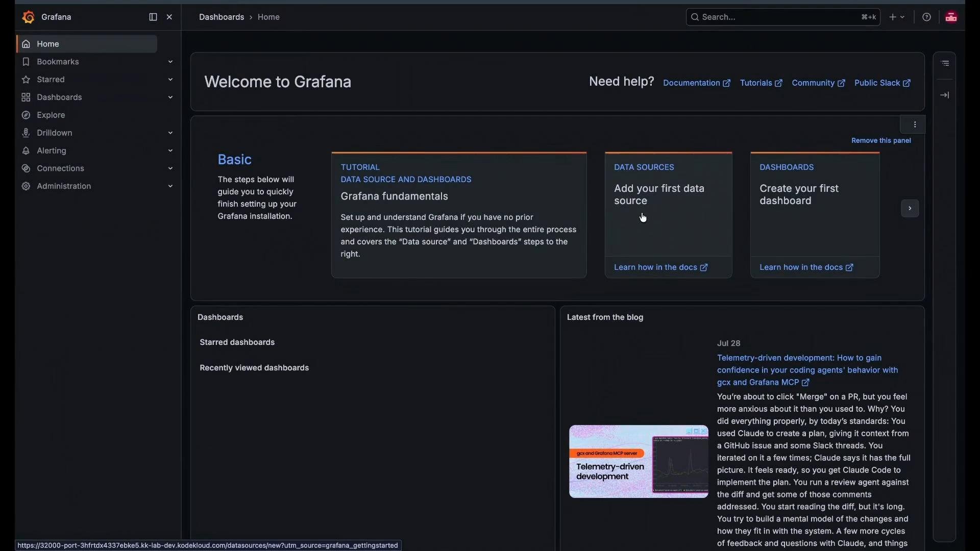
Task: Click the Telemetry-driven development thumbnail
Action: [639, 462]
